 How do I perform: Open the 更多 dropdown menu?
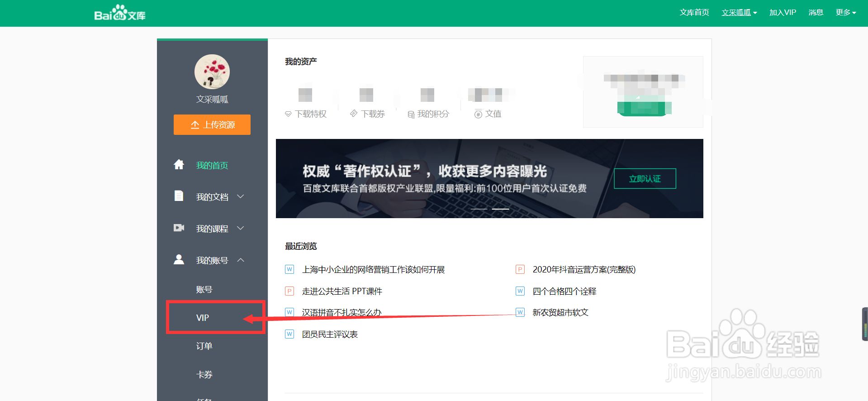[x=846, y=13]
